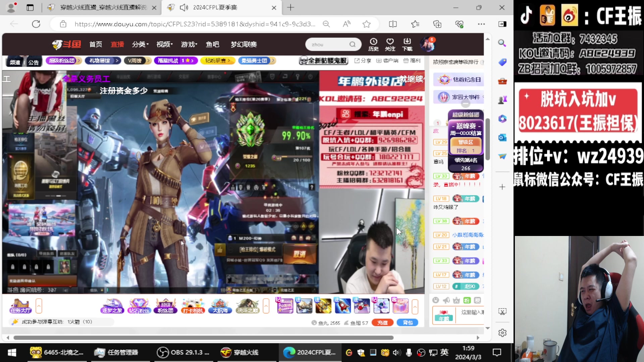Click the 福利 benefits link
The width and height of the screenshot is (644, 362).
(x=412, y=61)
